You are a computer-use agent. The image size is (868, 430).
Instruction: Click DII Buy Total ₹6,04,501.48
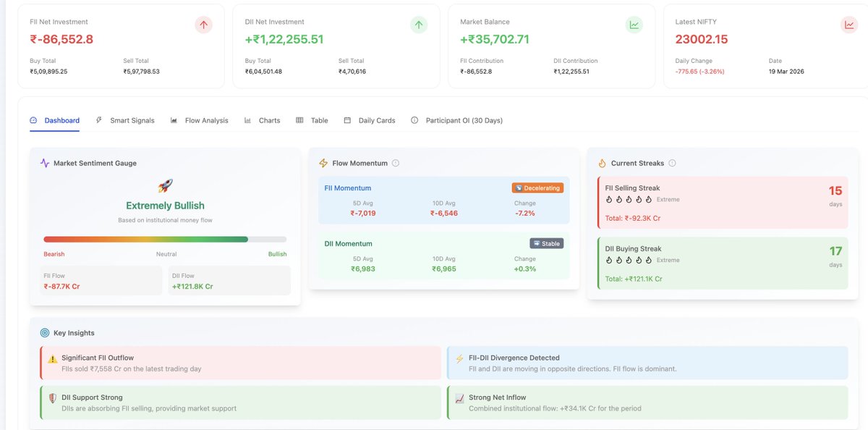point(263,72)
